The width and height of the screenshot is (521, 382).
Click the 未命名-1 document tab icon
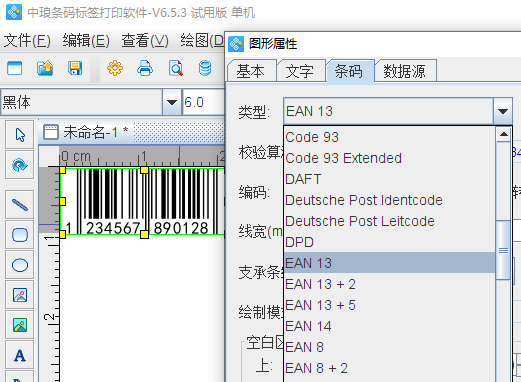tap(51, 132)
